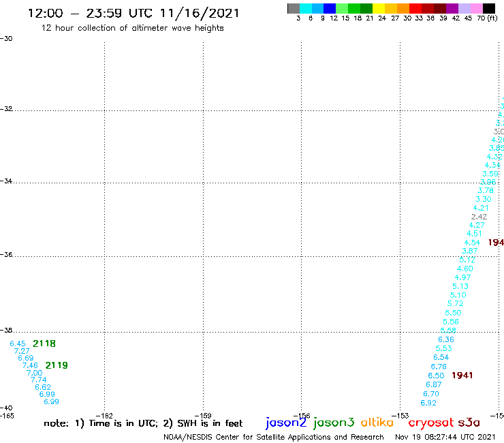
Task: Pick the purple legend swatch
Action: 452,8
